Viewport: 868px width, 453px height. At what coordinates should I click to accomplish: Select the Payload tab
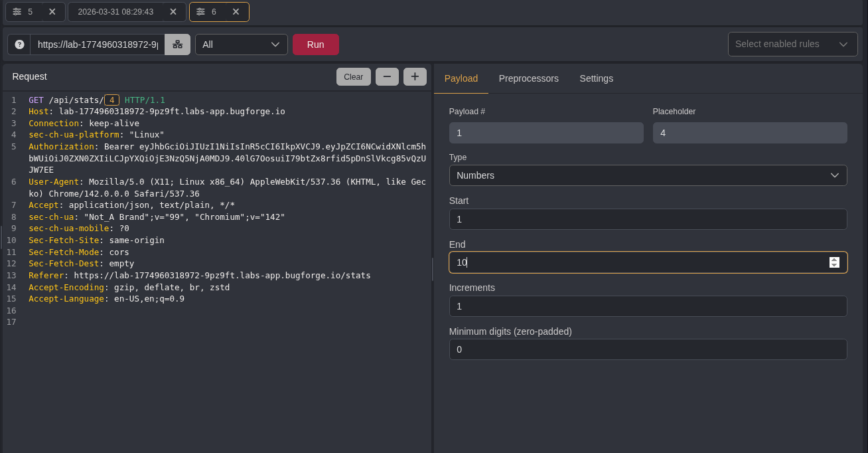pos(461,78)
